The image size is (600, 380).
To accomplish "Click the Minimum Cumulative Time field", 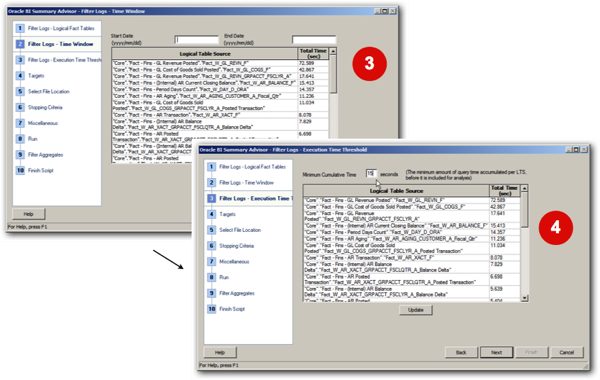I will coord(371,174).
